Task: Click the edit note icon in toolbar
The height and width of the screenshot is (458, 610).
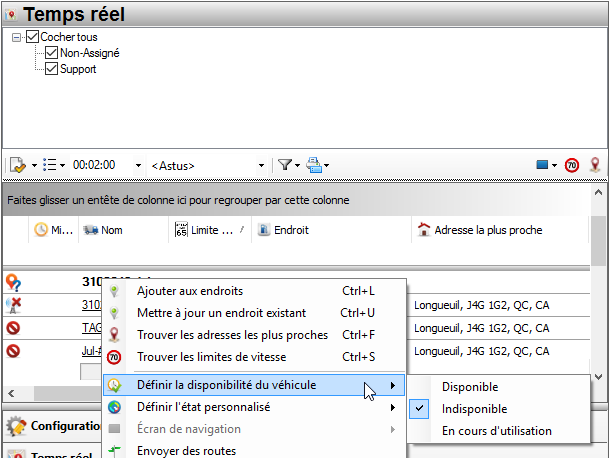Action: coord(17,165)
